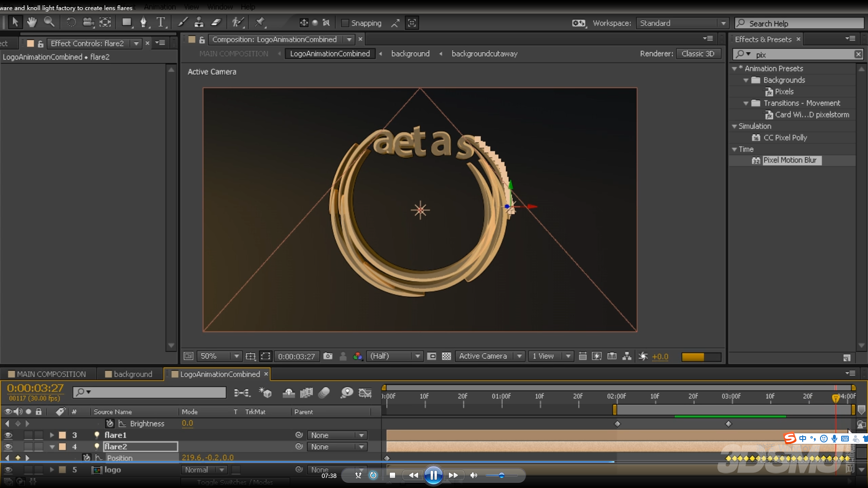Open the magnification 50% dropdown
The width and height of the screenshot is (868, 488).
tap(219, 356)
